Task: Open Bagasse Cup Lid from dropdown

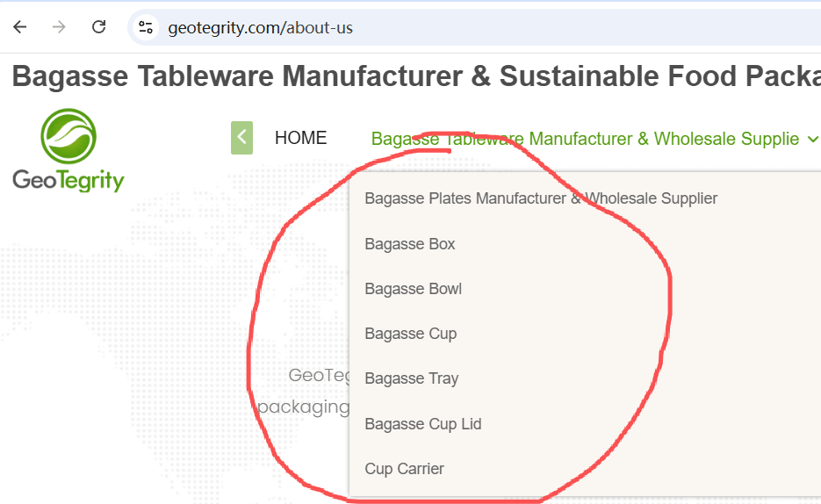Action: click(423, 424)
